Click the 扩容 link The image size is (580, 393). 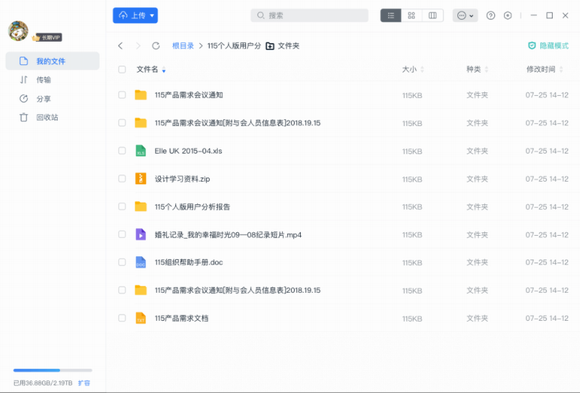(x=84, y=383)
